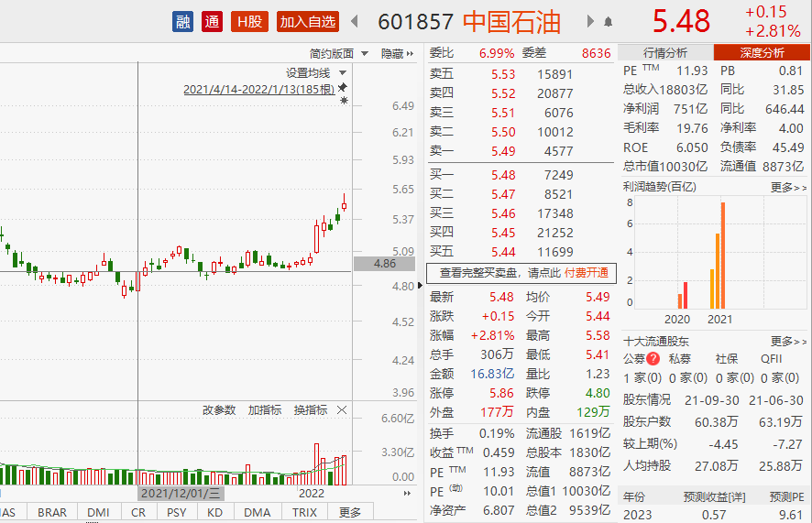The width and height of the screenshot is (812, 523).
Task: Show more of 利润趋势 via 更多
Action: [x=788, y=187]
